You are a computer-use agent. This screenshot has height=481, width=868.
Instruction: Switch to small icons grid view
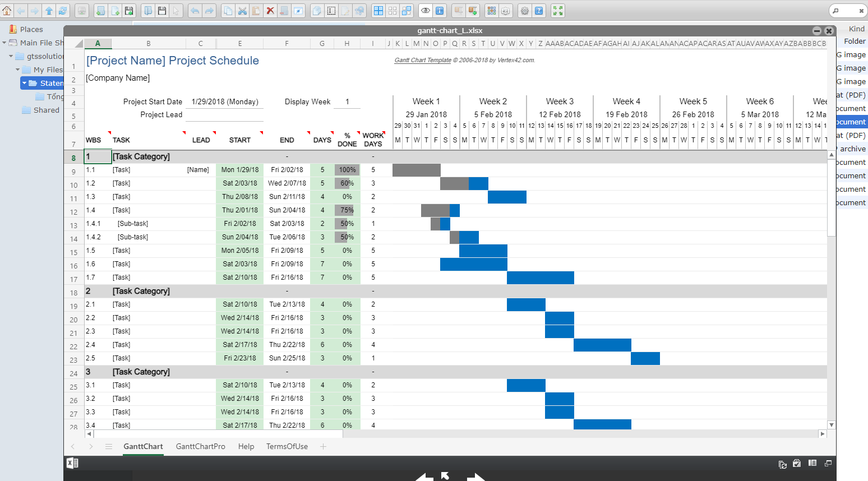[393, 11]
